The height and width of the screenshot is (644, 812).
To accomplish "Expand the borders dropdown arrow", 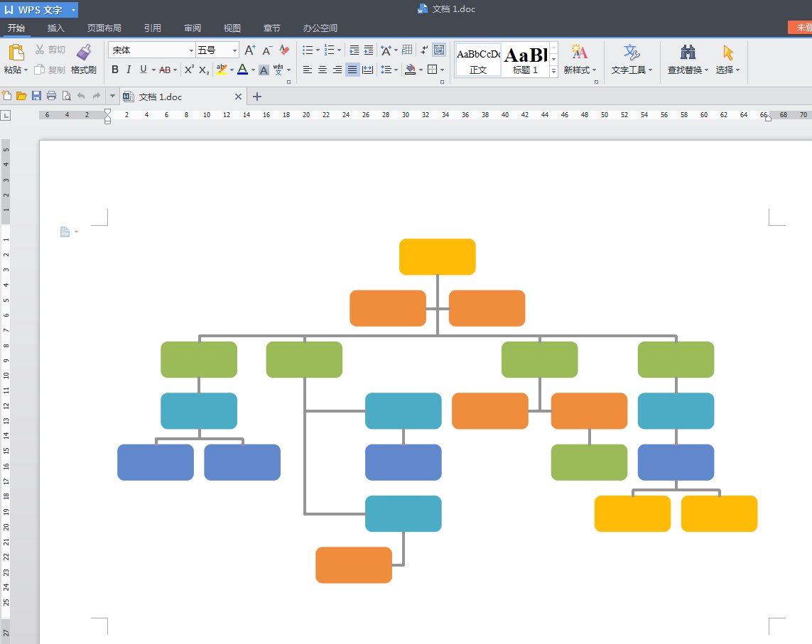I will (443, 70).
